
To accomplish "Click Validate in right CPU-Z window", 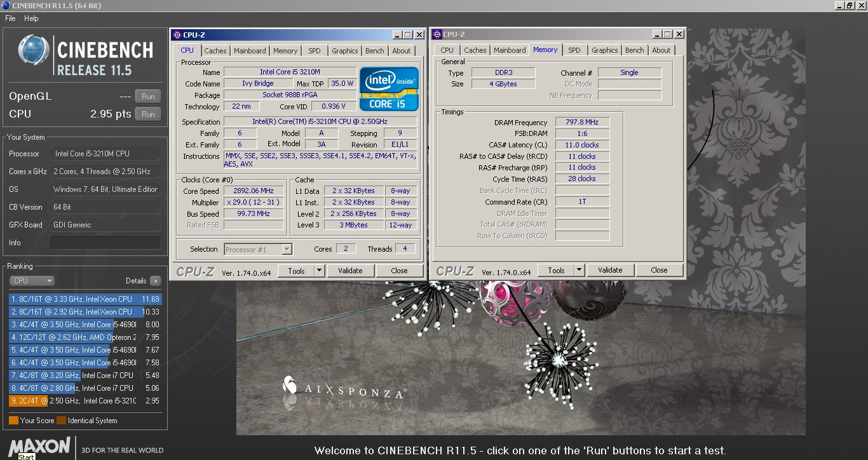I will (610, 270).
